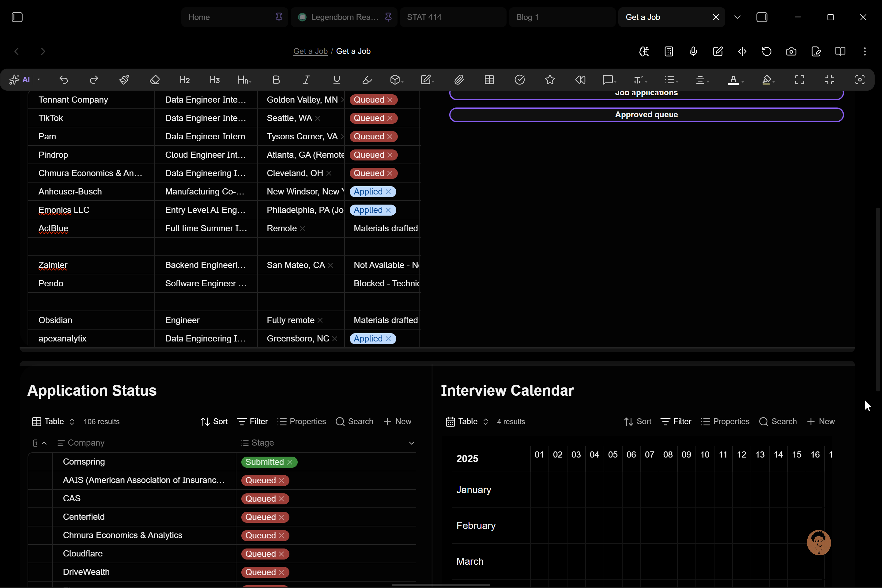Screen dimensions: 882x588
Task: Click the user avatar thumbnail
Action: [819, 543]
